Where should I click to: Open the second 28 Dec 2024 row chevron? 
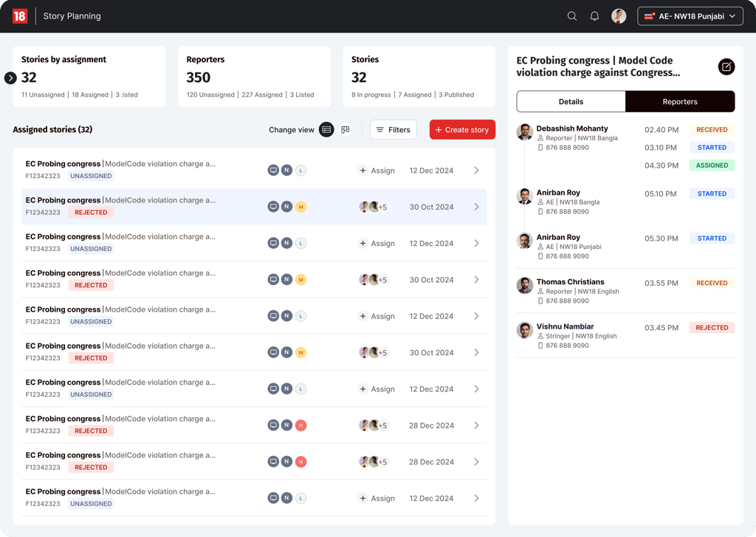click(x=476, y=462)
